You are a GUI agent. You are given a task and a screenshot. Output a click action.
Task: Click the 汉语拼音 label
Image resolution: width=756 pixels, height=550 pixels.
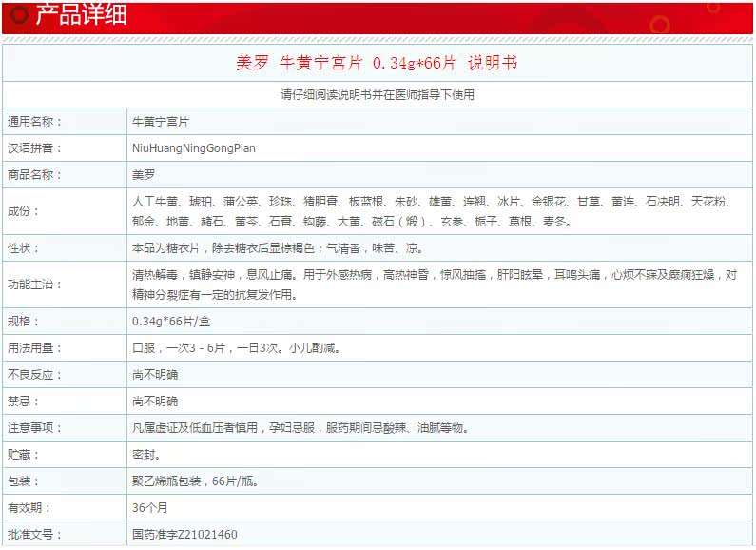coord(35,148)
